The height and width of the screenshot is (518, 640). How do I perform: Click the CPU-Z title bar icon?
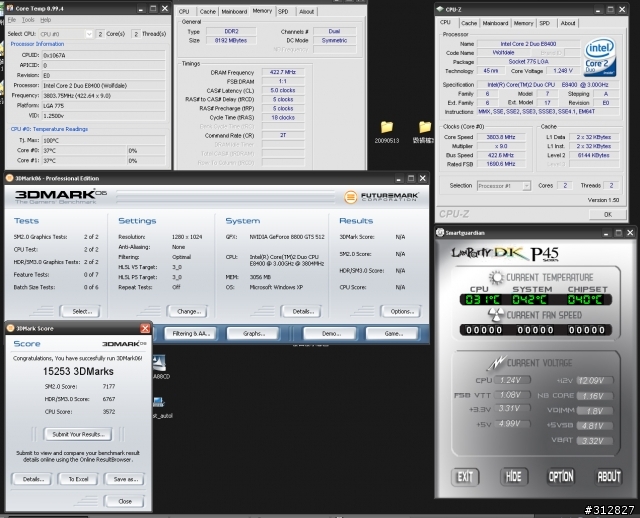[440, 9]
